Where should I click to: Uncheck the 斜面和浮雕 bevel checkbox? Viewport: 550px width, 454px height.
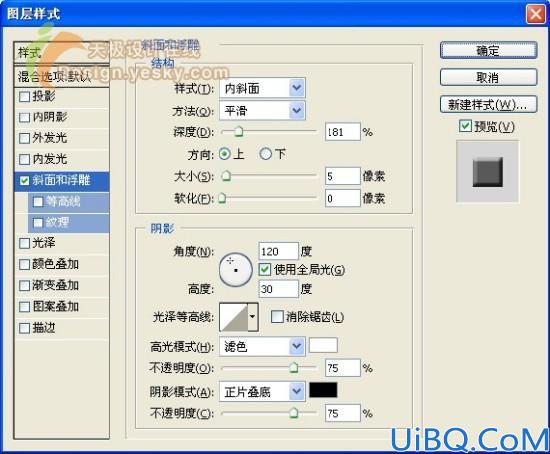point(24,181)
